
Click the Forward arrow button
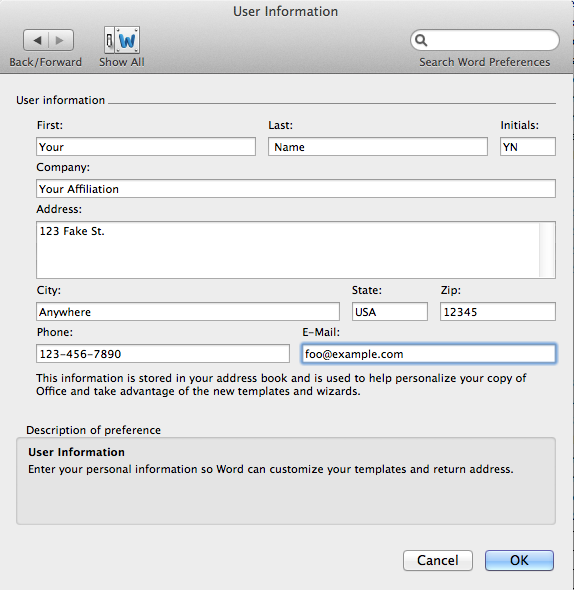61,40
